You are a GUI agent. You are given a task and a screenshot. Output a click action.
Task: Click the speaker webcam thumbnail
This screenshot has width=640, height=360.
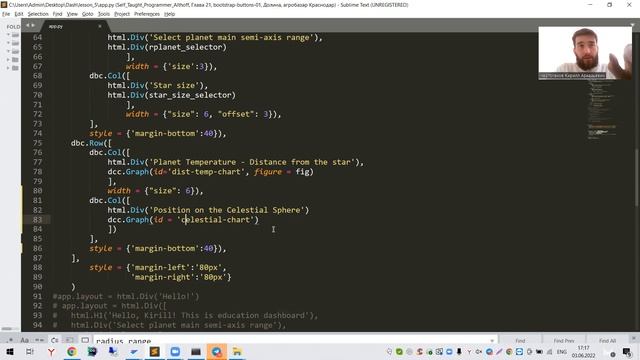click(x=585, y=53)
